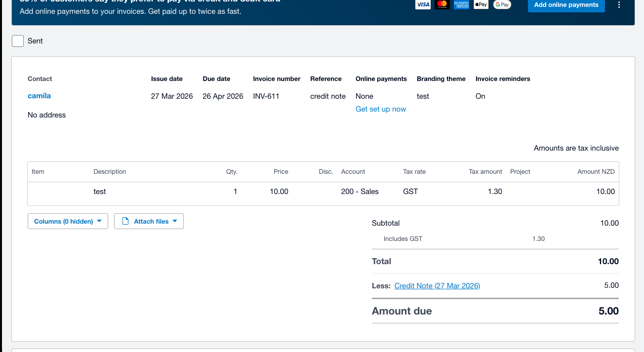Open the Credit Note (27 Mar 2026) link

click(x=437, y=285)
